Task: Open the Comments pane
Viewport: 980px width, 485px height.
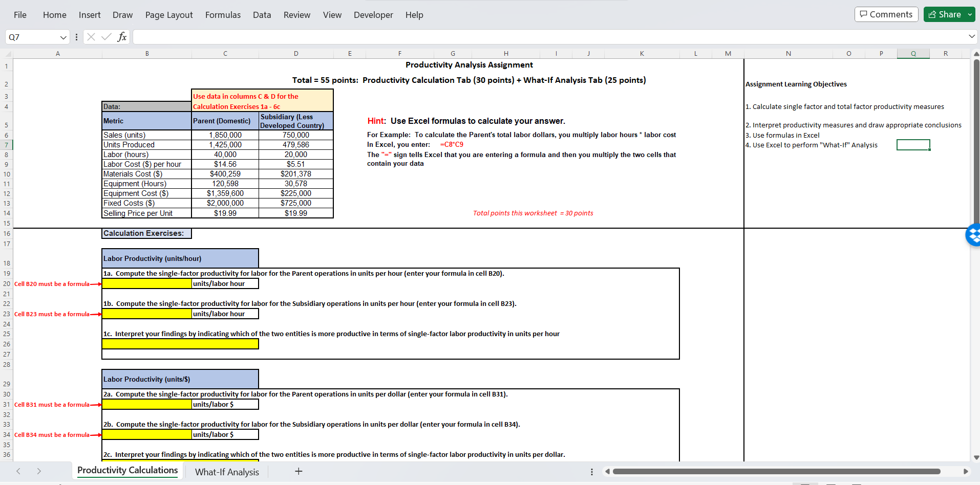Action: (886, 14)
